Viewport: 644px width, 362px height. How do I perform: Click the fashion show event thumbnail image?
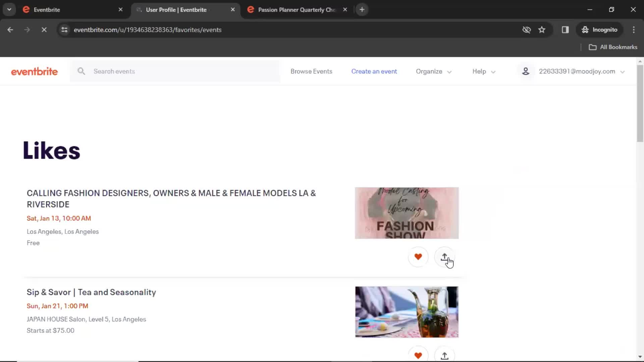[x=407, y=212]
